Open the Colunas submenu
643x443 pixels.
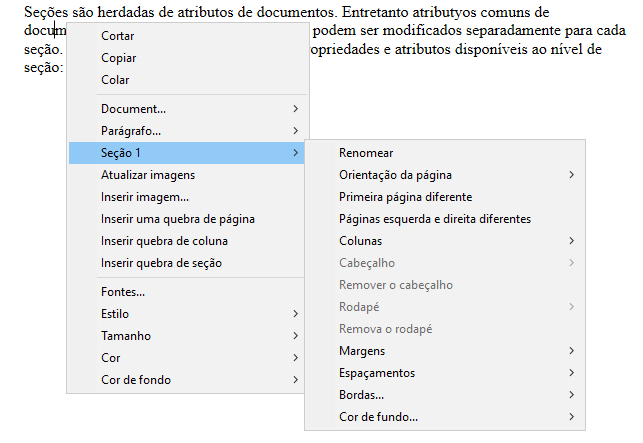pyautogui.click(x=361, y=241)
